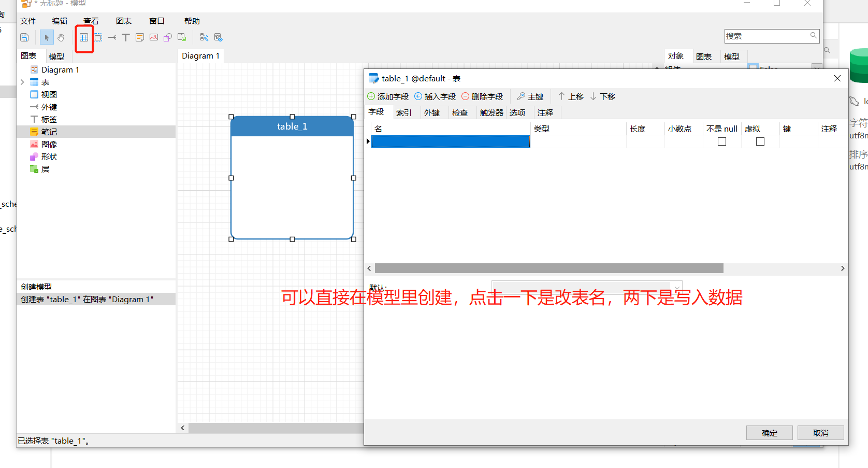Select history entry 创建表 "table_1"
This screenshot has width=868, height=468.
coord(96,300)
